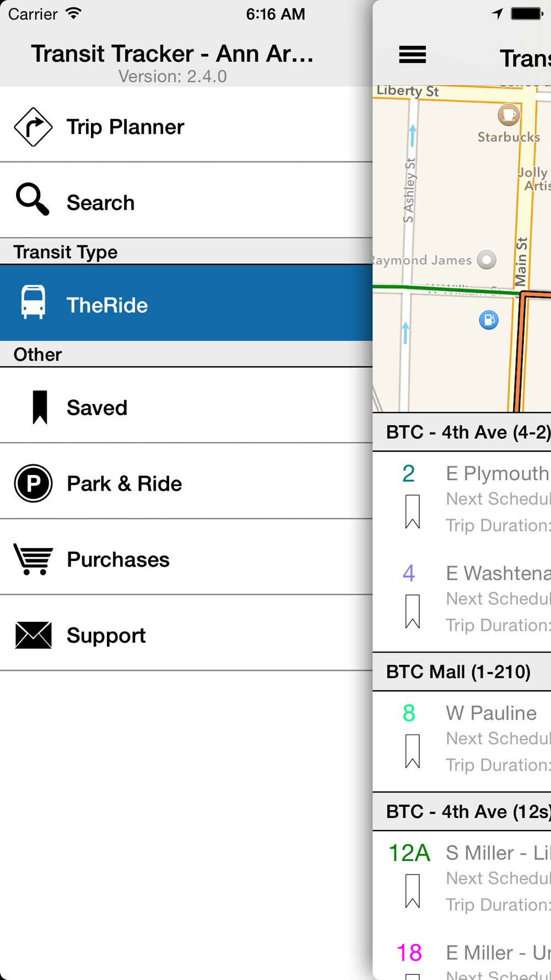This screenshot has height=980, width=551.
Task: Click the gas station marker on map
Action: [x=489, y=320]
